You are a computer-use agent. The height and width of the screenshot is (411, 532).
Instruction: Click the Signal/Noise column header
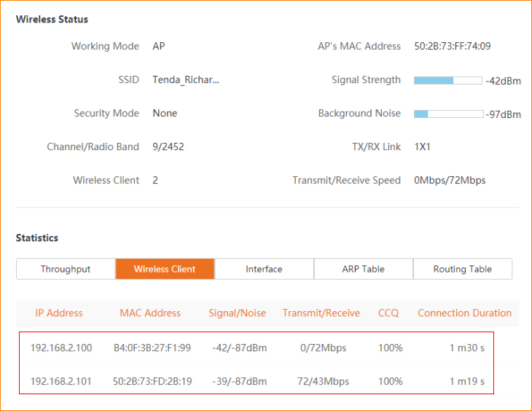click(238, 313)
